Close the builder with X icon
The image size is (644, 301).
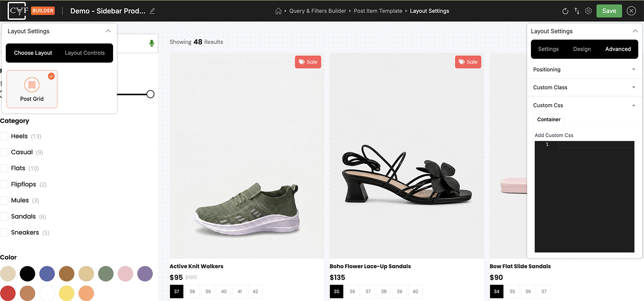point(632,11)
